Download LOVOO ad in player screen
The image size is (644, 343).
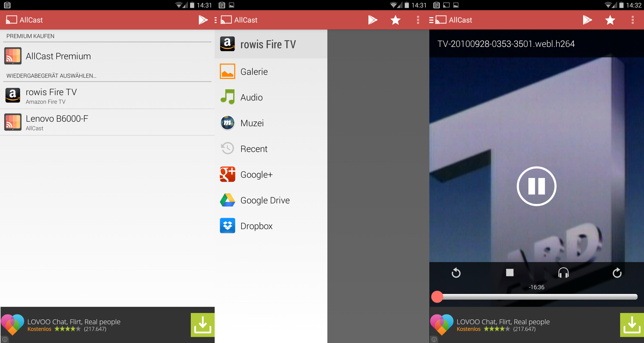click(632, 325)
